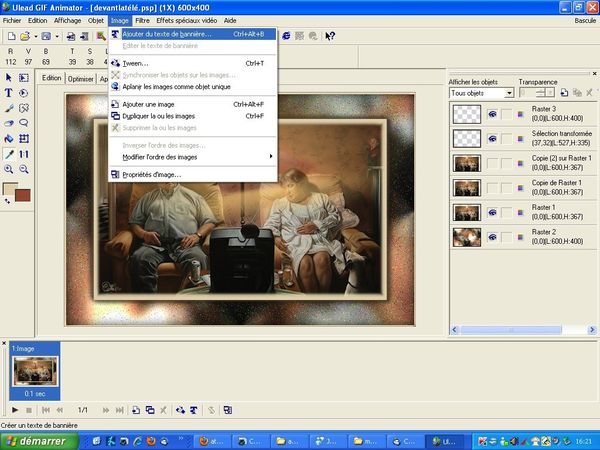Click the question mark arrow help icon
This screenshot has width=600, height=450.
tap(330, 36)
